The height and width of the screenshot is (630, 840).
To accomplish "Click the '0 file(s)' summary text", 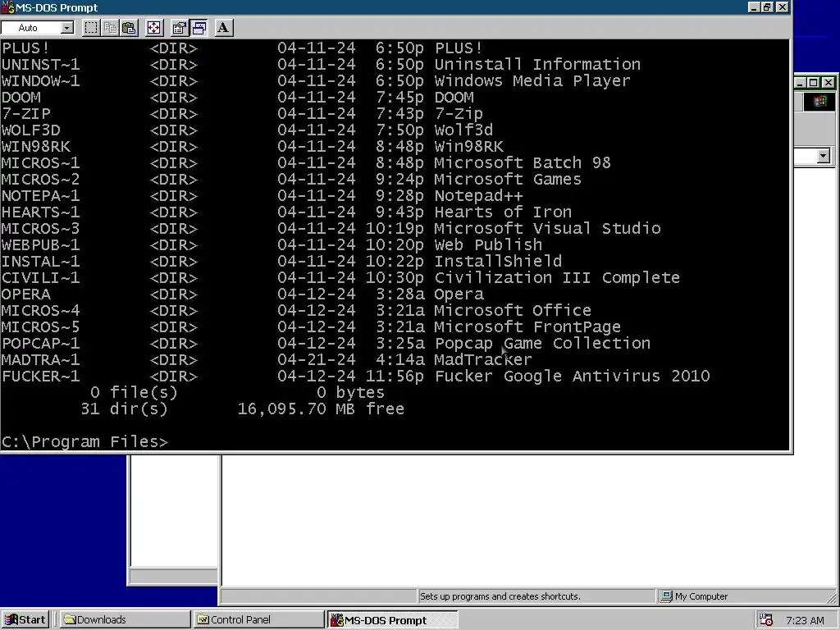I will click(134, 393).
